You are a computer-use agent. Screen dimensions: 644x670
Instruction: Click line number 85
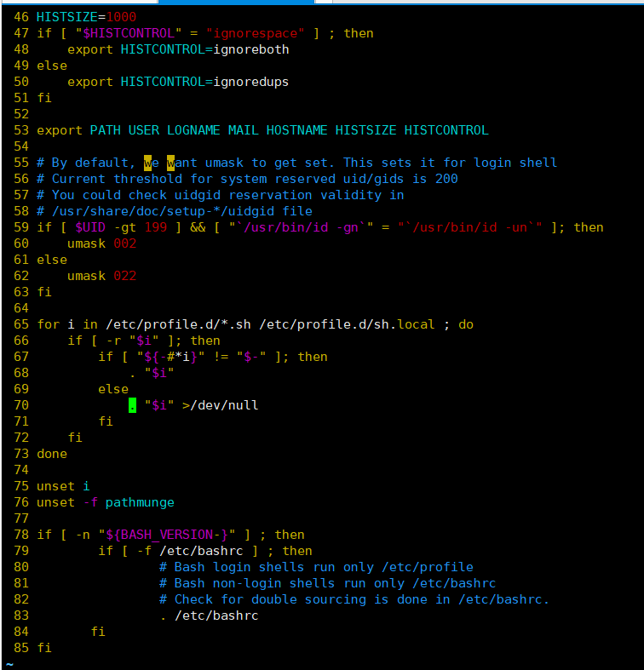point(21,648)
